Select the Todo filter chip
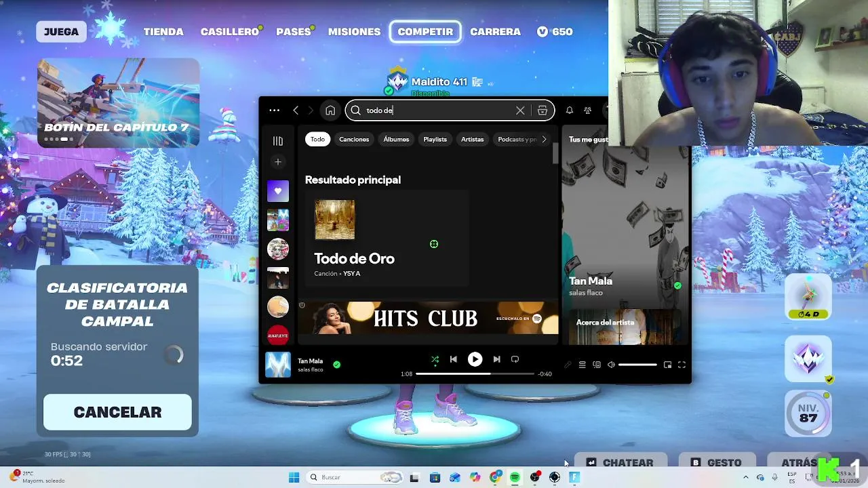 [x=317, y=139]
